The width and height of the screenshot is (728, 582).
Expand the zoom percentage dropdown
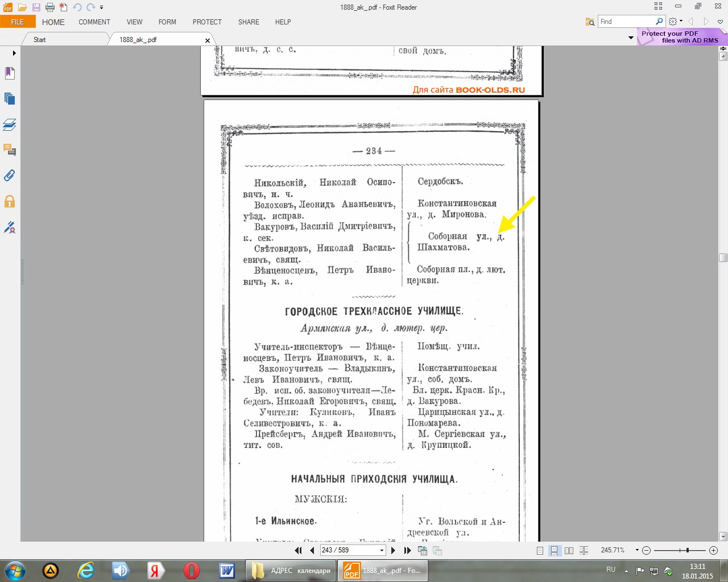[637, 550]
